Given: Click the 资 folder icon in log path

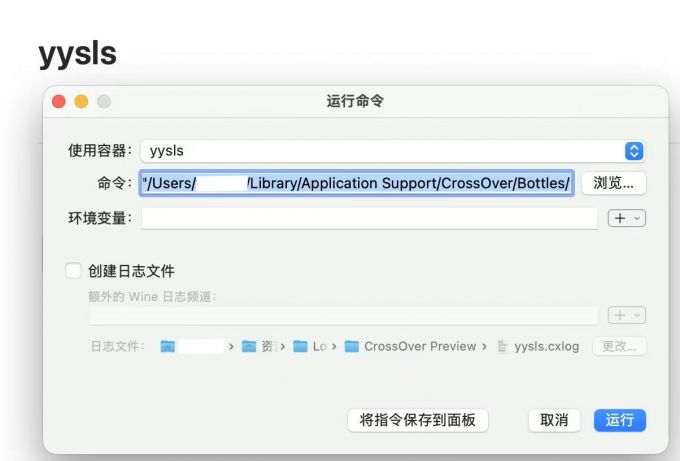Looking at the screenshot, I should pos(249,346).
